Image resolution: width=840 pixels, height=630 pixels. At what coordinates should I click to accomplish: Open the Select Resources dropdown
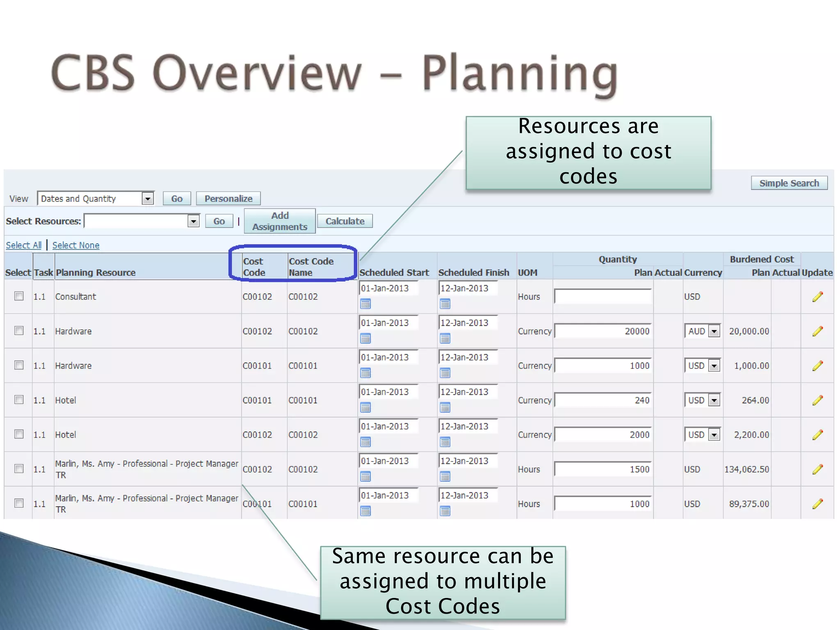click(142, 221)
